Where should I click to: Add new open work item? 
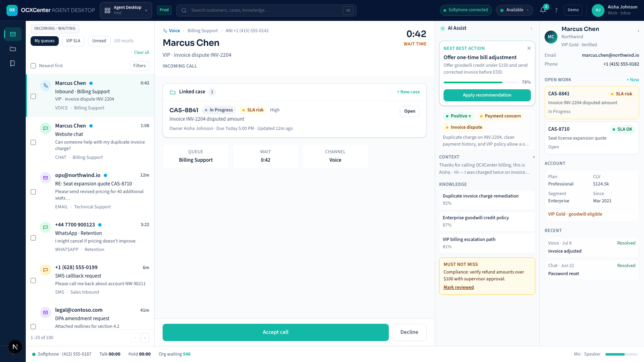click(633, 80)
